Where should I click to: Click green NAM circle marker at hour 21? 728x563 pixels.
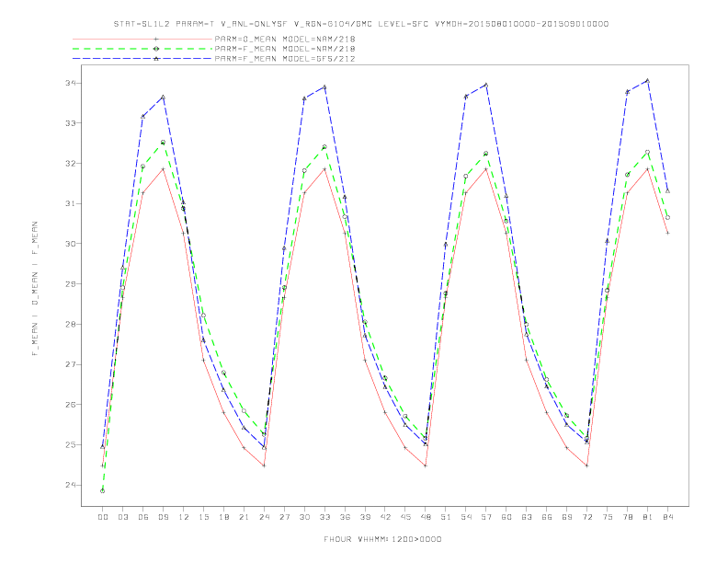(244, 410)
